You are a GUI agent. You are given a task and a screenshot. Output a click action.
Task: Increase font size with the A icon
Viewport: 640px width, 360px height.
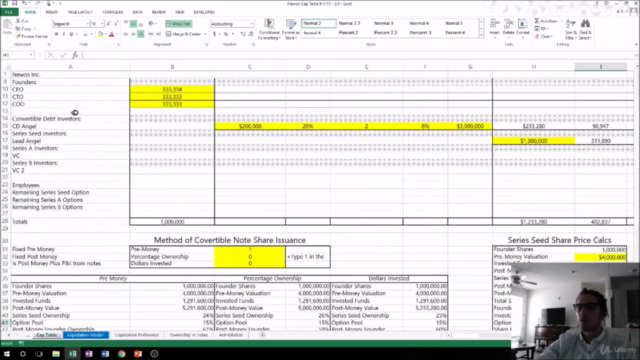click(109, 24)
